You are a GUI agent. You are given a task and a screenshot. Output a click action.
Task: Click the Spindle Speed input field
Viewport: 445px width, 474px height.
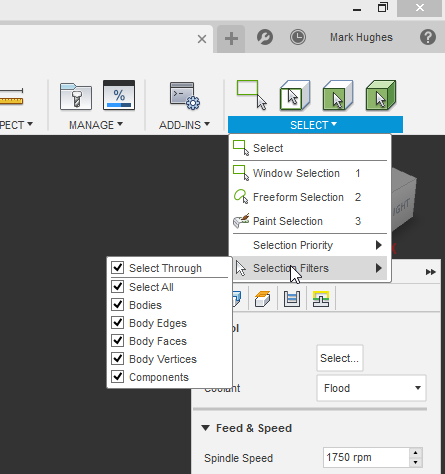tap(366, 457)
